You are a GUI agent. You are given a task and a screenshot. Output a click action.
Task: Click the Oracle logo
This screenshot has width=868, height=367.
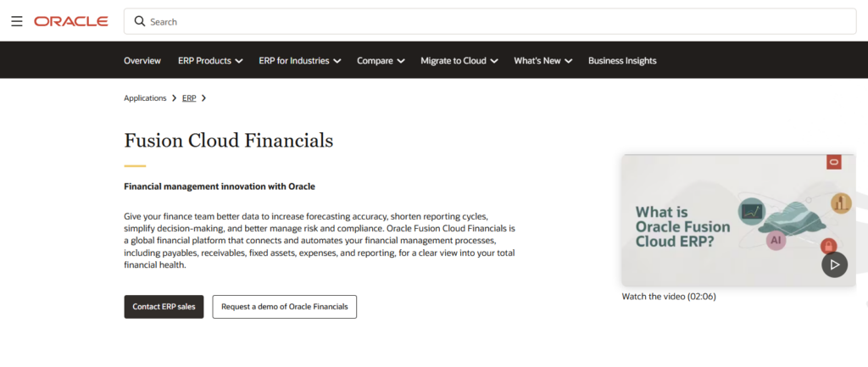71,21
